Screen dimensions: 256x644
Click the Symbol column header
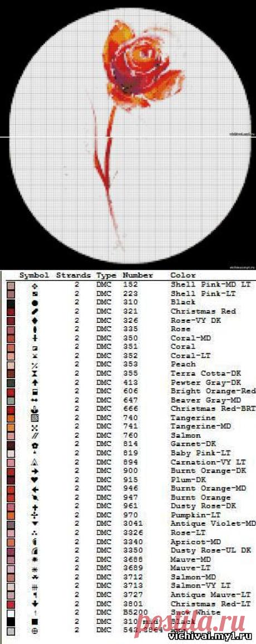point(35,275)
